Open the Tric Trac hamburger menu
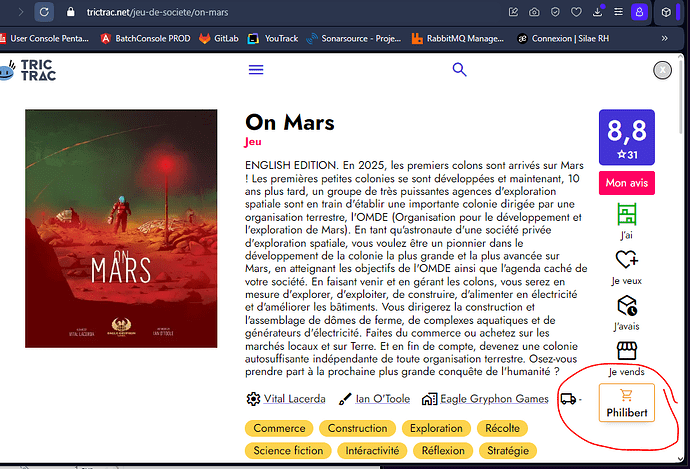690x469 pixels. [x=256, y=70]
